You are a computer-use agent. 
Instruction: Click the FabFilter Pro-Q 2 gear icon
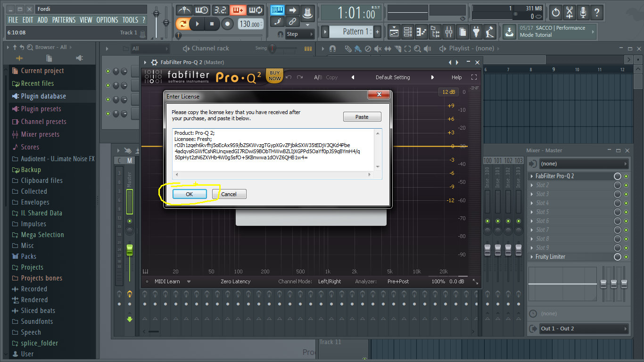[154, 62]
